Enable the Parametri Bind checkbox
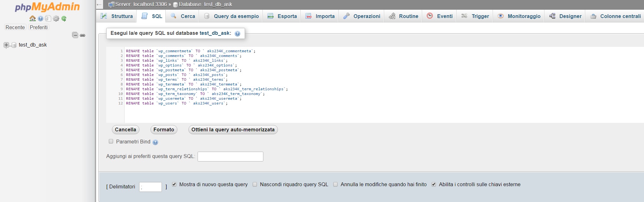 point(111,142)
